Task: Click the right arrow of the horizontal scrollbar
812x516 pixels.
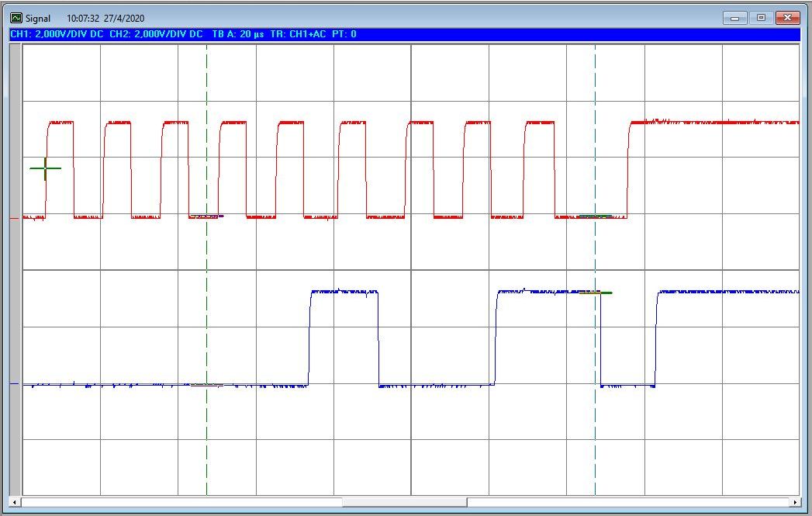Action: (795, 502)
